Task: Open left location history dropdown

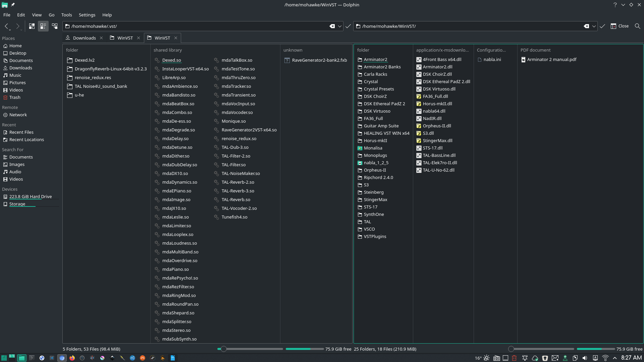Action: tap(340, 26)
